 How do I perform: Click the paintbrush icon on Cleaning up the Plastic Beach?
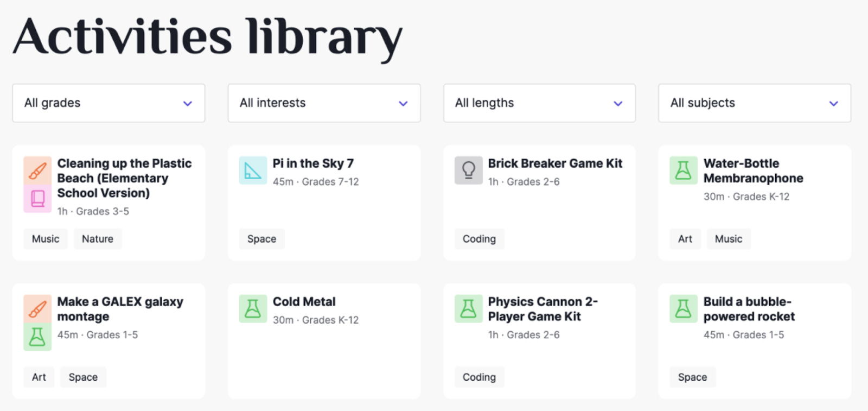point(37,170)
